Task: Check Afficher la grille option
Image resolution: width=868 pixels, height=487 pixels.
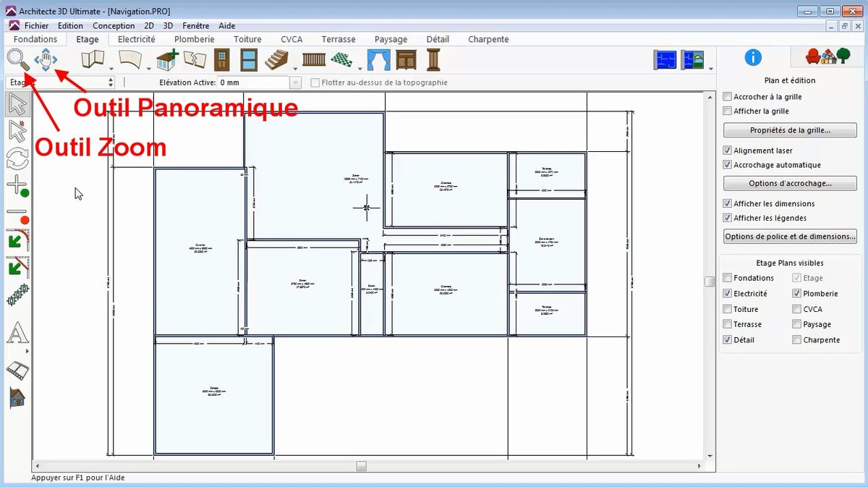Action: click(x=728, y=111)
